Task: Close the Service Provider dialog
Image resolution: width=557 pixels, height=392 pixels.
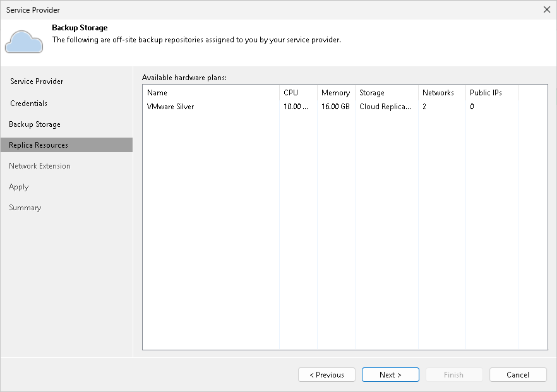Action: tap(546, 9)
